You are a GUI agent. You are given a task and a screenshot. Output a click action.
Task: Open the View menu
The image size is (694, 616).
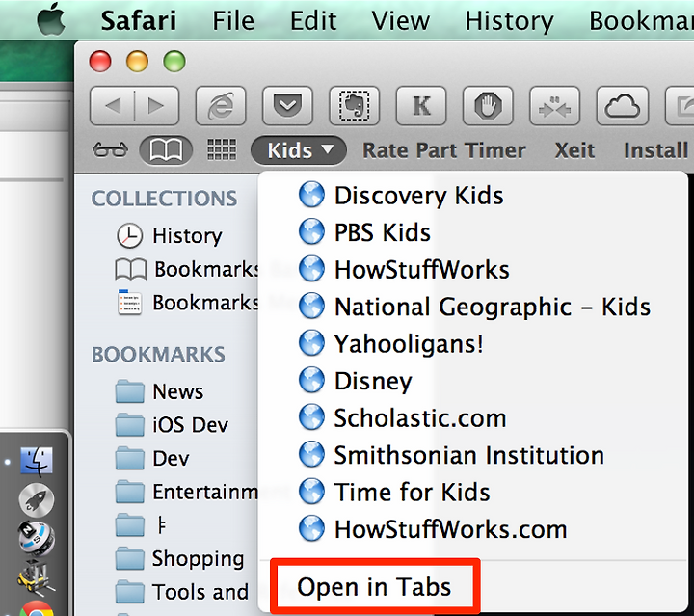pos(401,21)
